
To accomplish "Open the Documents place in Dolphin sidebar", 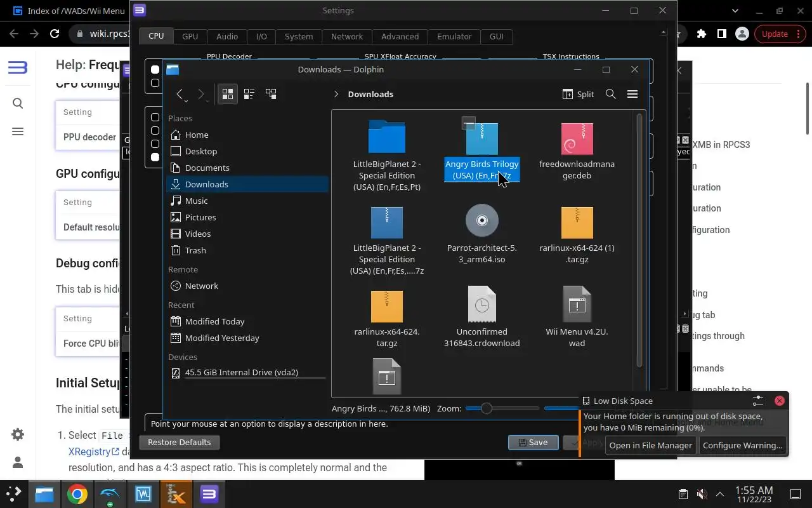I will pyautogui.click(x=247, y=168).
